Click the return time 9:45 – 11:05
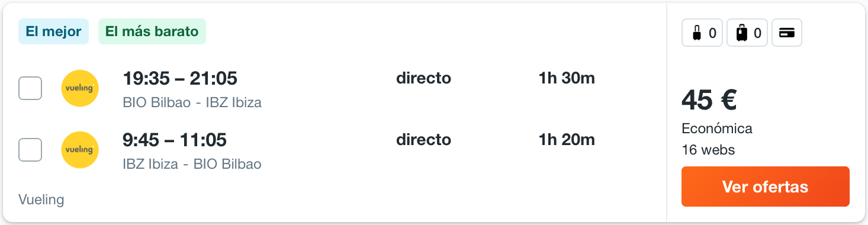 point(175,140)
